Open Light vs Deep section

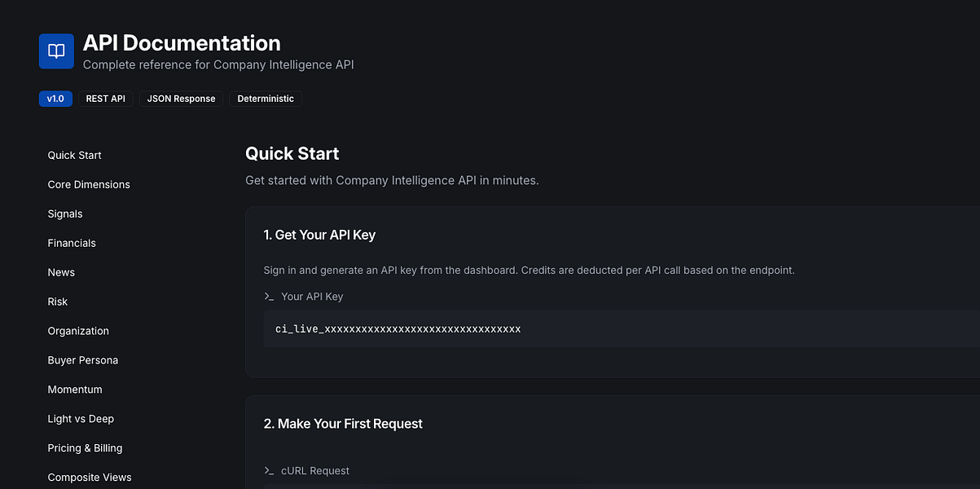81,420
